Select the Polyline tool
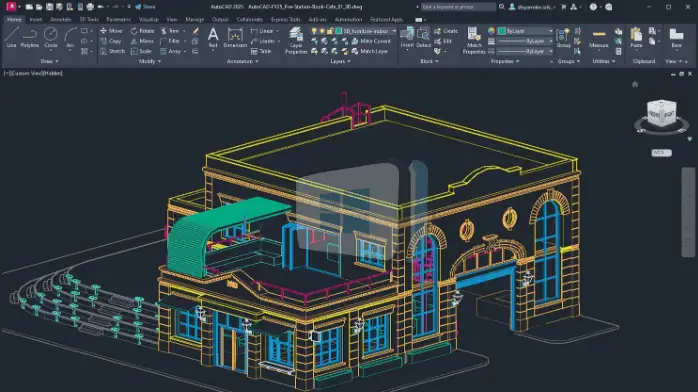 coord(29,37)
